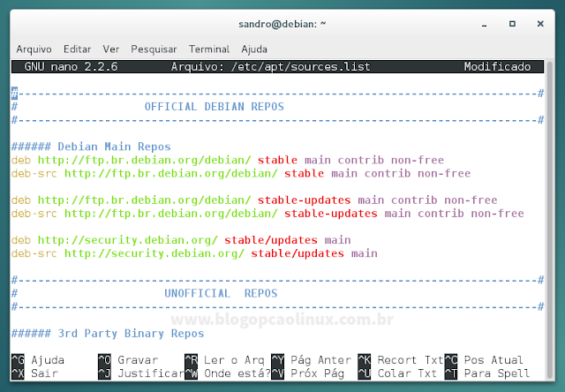Click non-free on the first deb line

[x=418, y=160]
